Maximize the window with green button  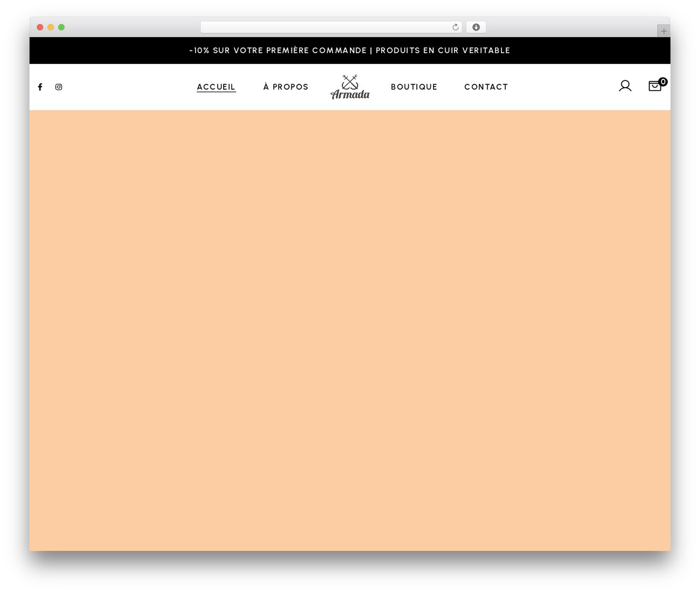(61, 27)
